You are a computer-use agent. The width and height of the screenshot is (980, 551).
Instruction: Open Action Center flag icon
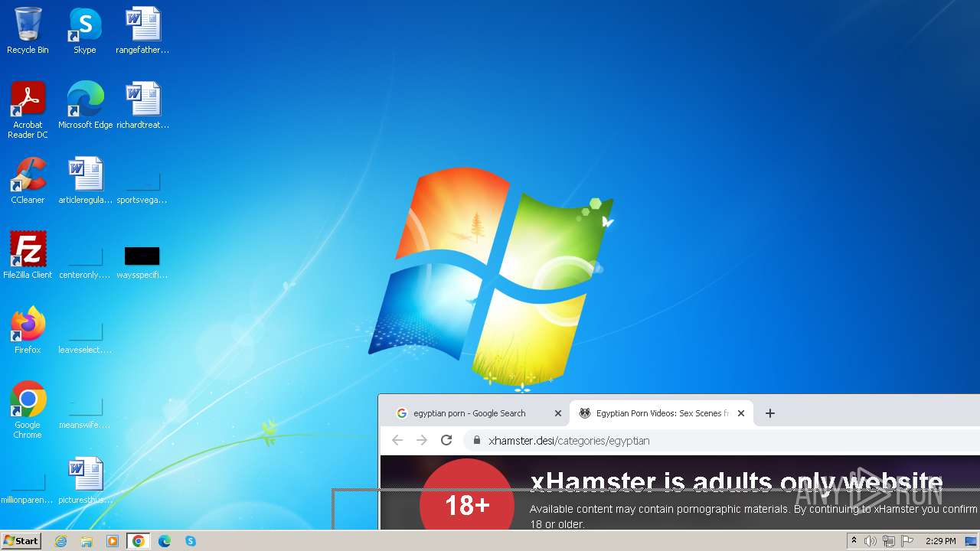tap(907, 541)
